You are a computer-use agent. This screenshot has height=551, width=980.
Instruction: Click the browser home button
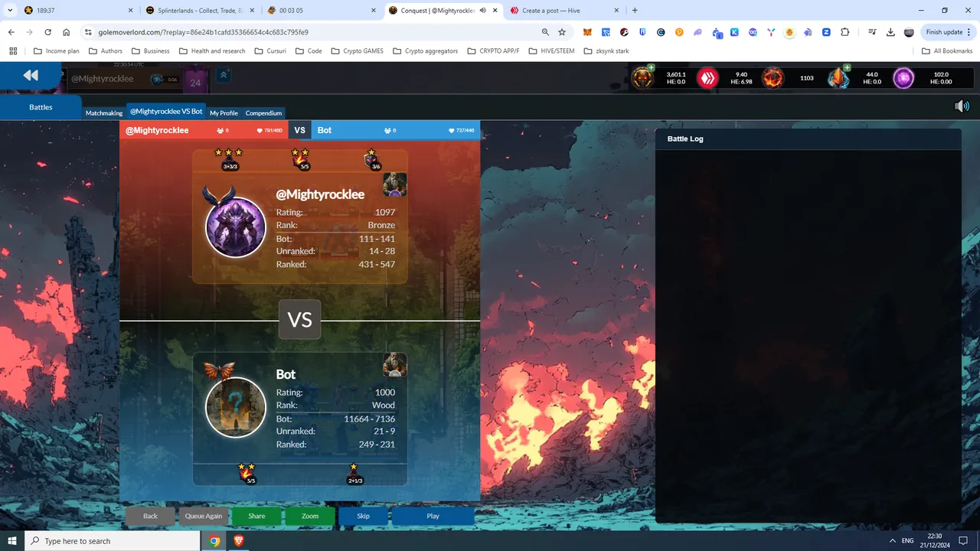(x=67, y=32)
